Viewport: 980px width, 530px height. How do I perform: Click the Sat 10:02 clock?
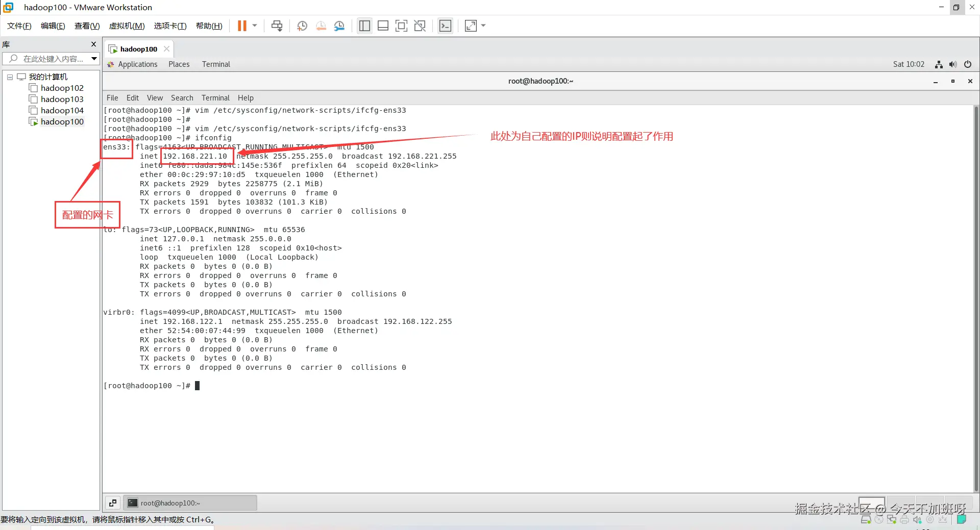909,64
